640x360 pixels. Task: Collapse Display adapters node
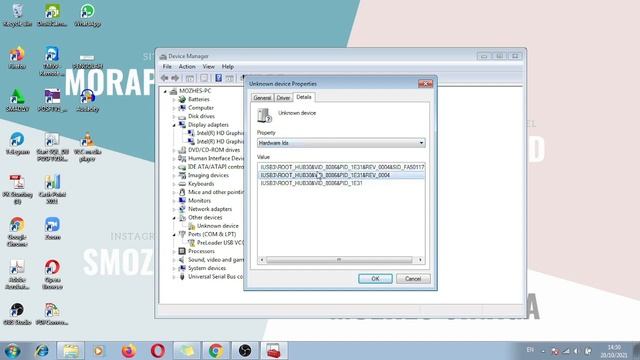click(x=174, y=125)
